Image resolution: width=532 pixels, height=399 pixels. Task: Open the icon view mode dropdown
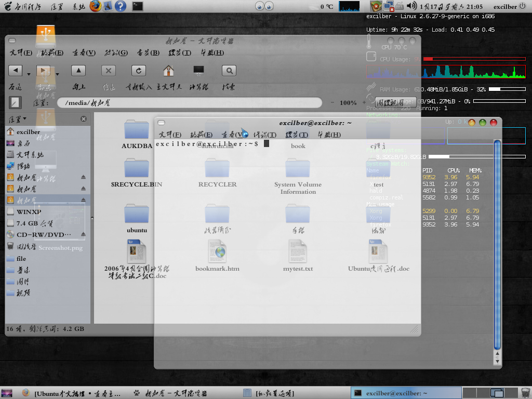[395, 102]
